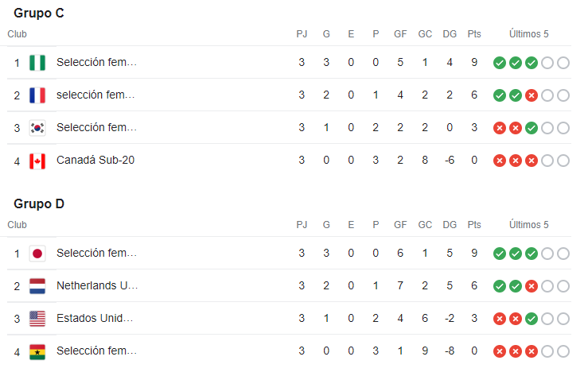Image resolution: width=588 pixels, height=372 pixels.
Task: Click the Últimos 5 header in Grupo D
Action: pos(529,225)
